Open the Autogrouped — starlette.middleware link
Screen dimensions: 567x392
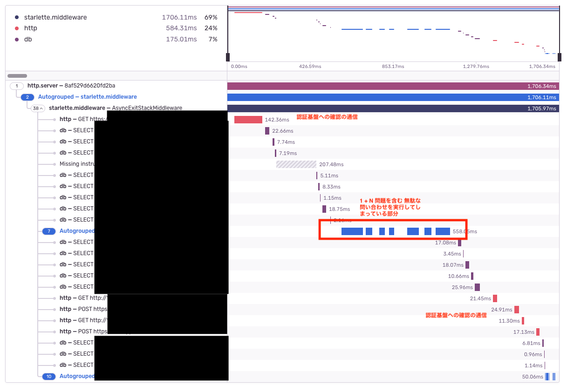(x=87, y=97)
